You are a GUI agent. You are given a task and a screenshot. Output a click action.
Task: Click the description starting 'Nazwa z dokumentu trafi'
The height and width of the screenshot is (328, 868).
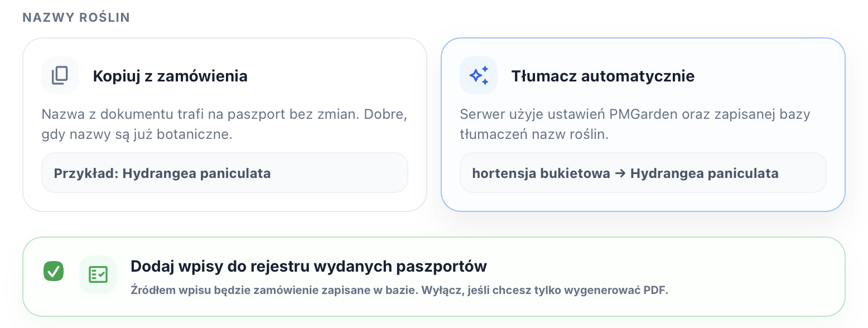click(x=225, y=124)
